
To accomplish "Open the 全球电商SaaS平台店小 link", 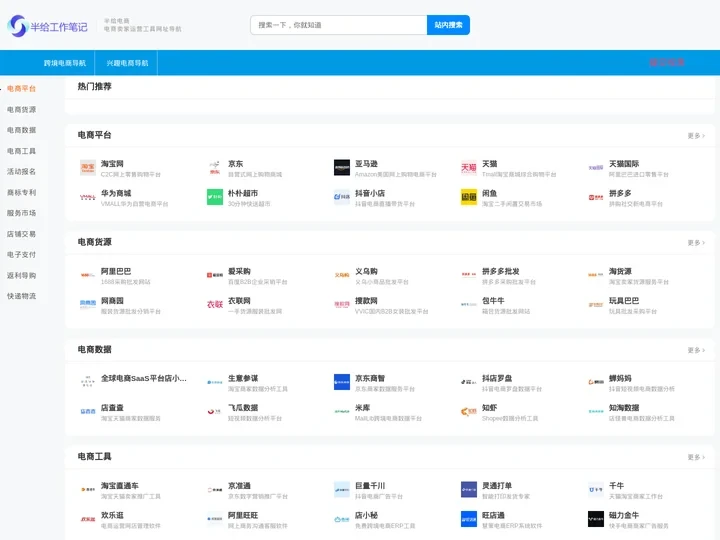I will point(144,378).
